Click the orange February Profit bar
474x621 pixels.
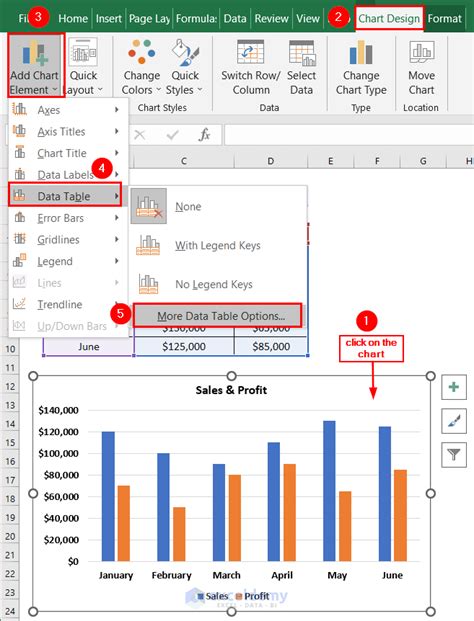[179, 534]
